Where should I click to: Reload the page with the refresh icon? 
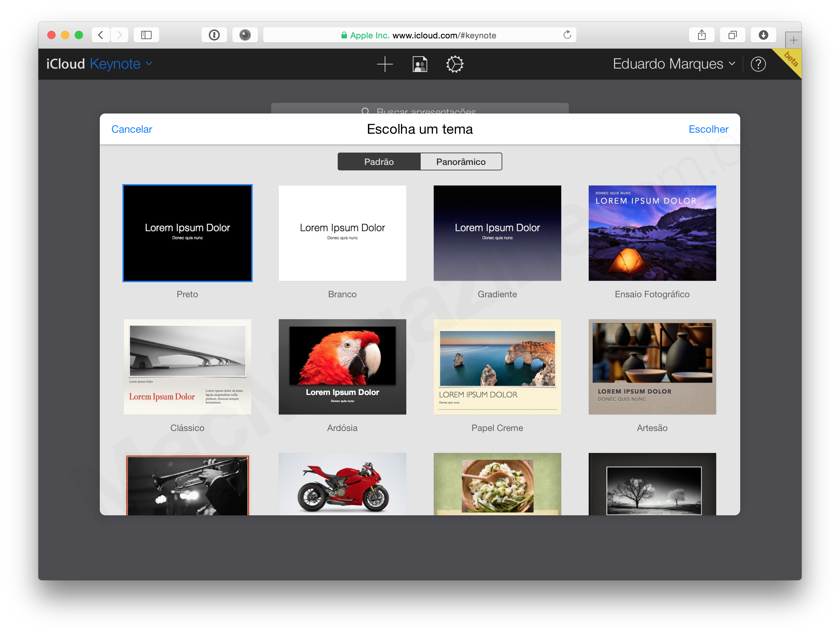[567, 35]
